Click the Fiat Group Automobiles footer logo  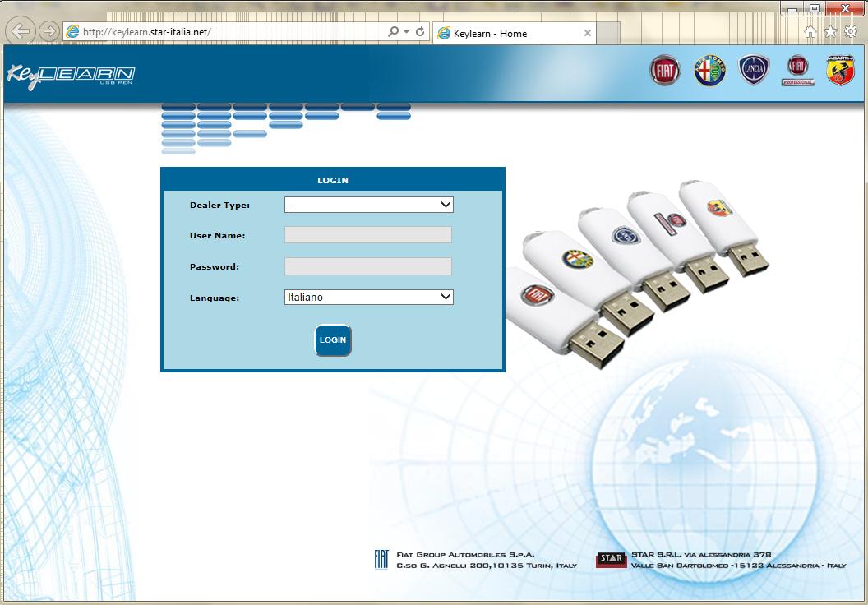(381, 560)
